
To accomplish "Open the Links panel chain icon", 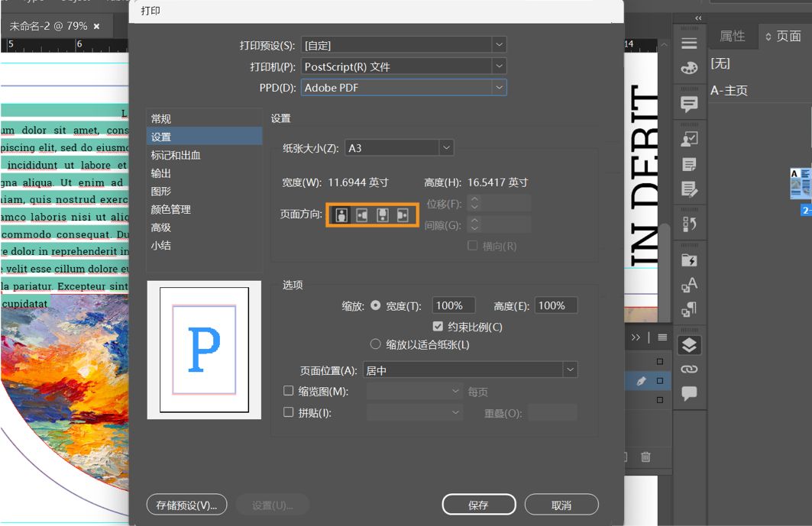I will (x=689, y=369).
